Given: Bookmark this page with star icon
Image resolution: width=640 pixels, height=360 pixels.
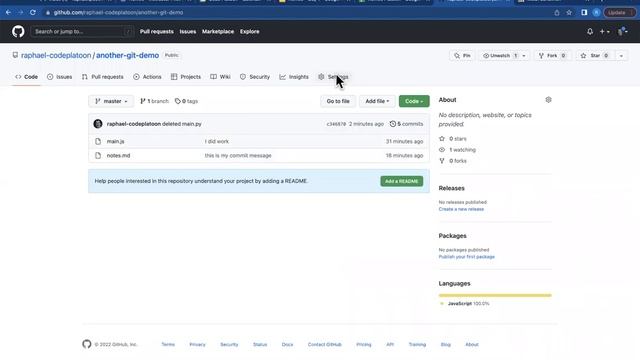Looking at the screenshot, I should (569, 13).
